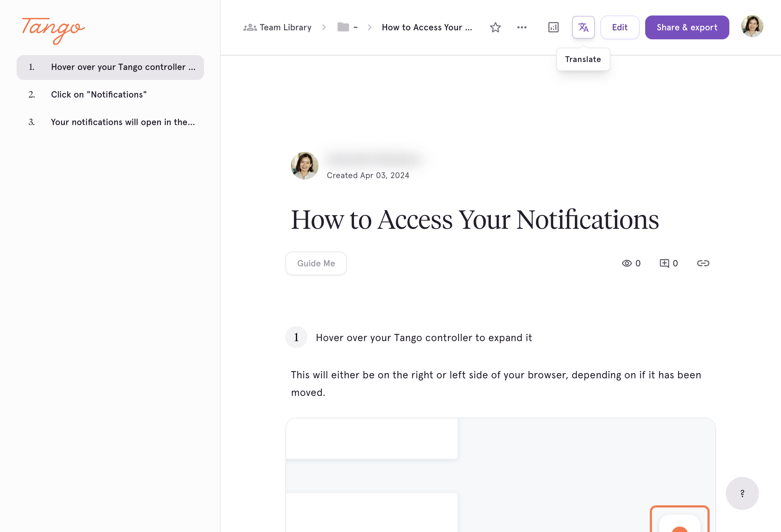Open the help question mark button
The width and height of the screenshot is (781, 532).
tap(742, 493)
